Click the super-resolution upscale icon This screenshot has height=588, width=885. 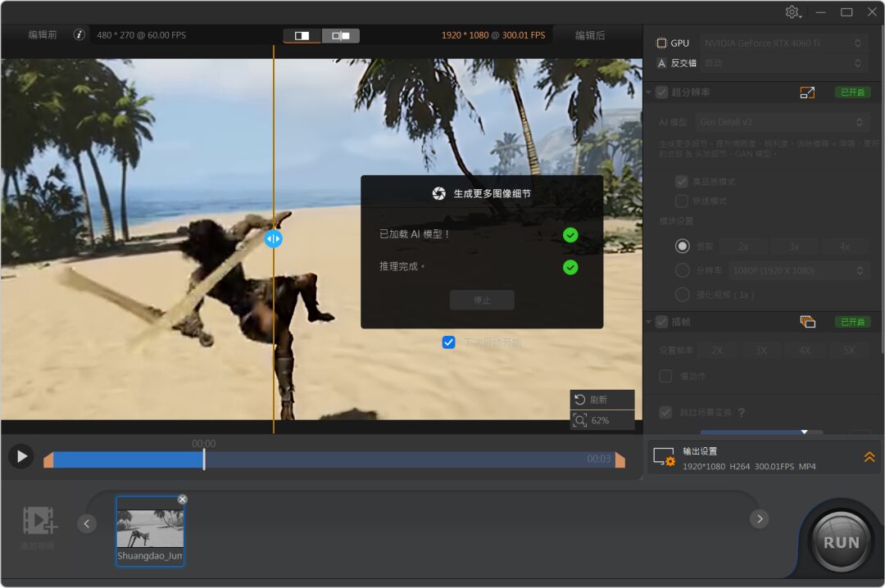coord(807,93)
